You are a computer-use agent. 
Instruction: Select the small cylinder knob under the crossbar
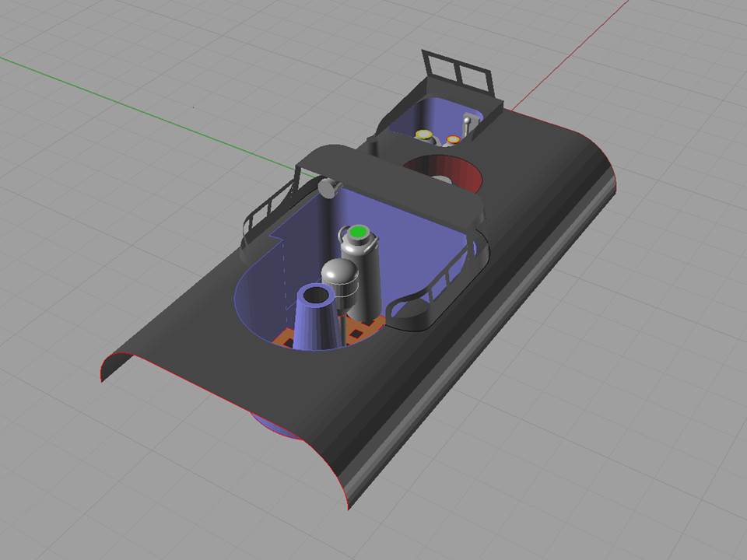[x=330, y=187]
